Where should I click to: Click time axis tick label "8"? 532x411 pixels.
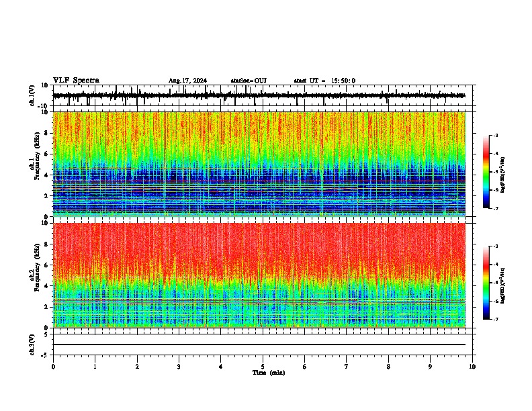[388, 367]
